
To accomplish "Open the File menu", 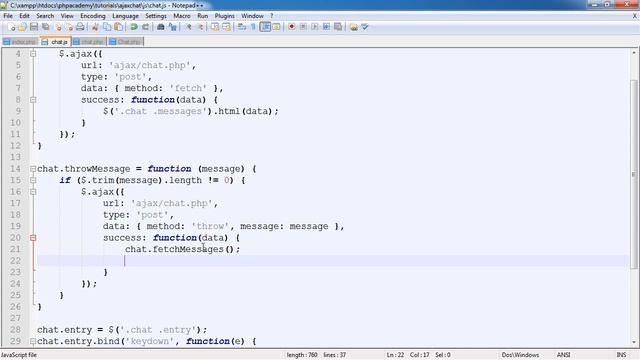I will 8,16.
